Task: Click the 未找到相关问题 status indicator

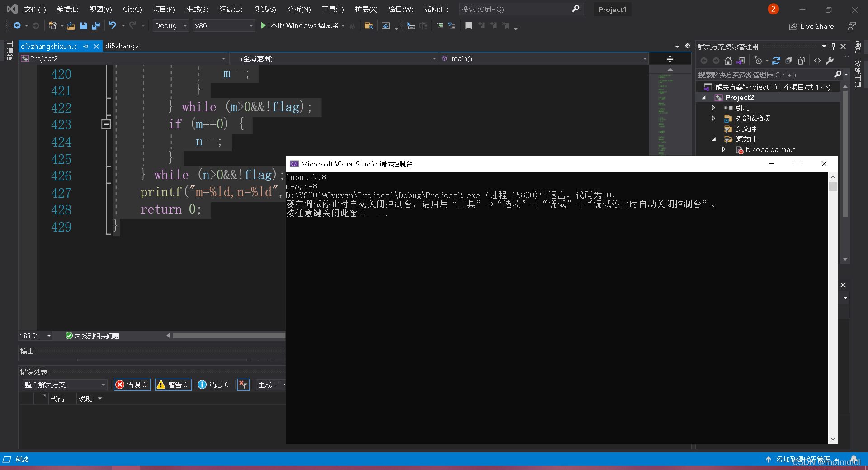Action: pos(92,336)
